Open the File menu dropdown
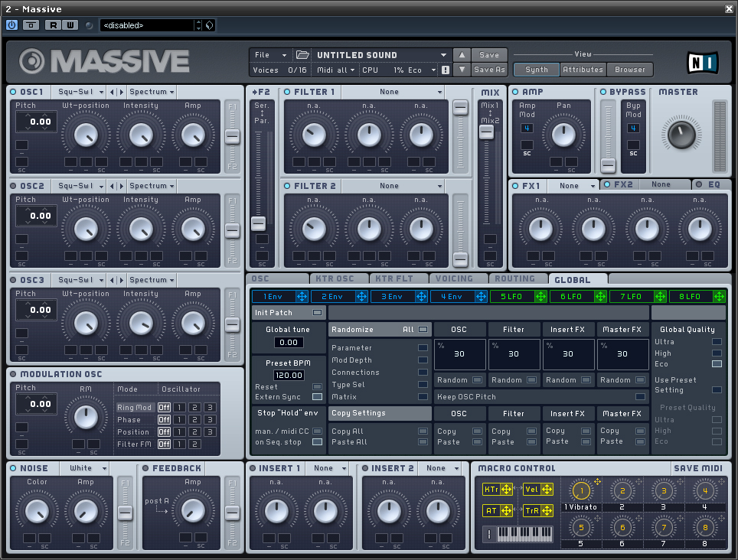This screenshot has width=738, height=560. 270,55
